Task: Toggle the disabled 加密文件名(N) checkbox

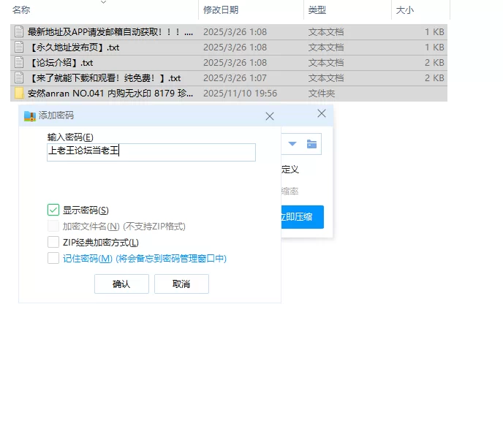Action: pyautogui.click(x=53, y=226)
